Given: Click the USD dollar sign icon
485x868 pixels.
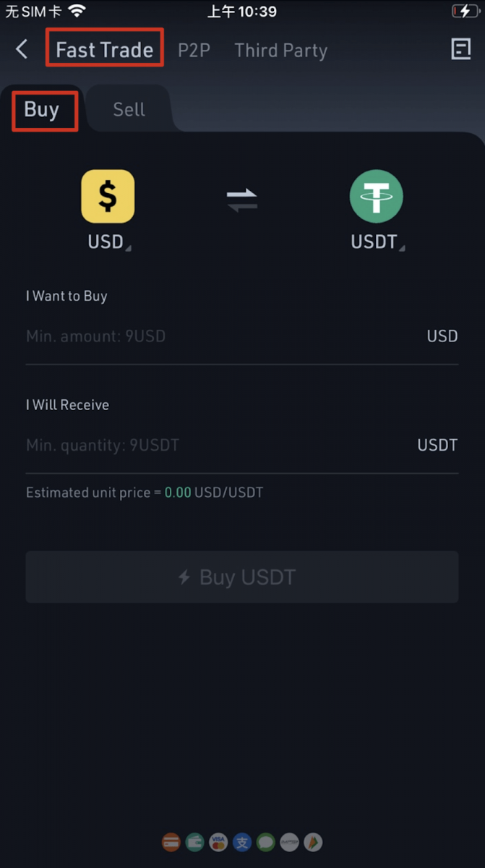Looking at the screenshot, I should click(x=107, y=195).
